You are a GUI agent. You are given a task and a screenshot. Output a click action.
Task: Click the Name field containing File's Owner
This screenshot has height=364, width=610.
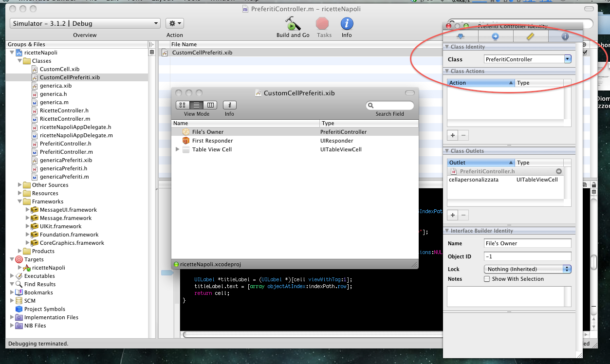click(x=527, y=243)
